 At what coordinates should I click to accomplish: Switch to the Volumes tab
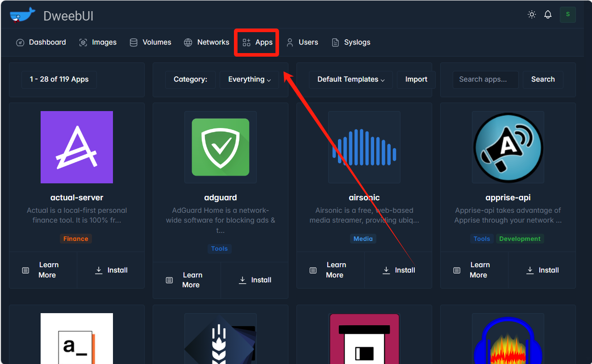click(150, 42)
